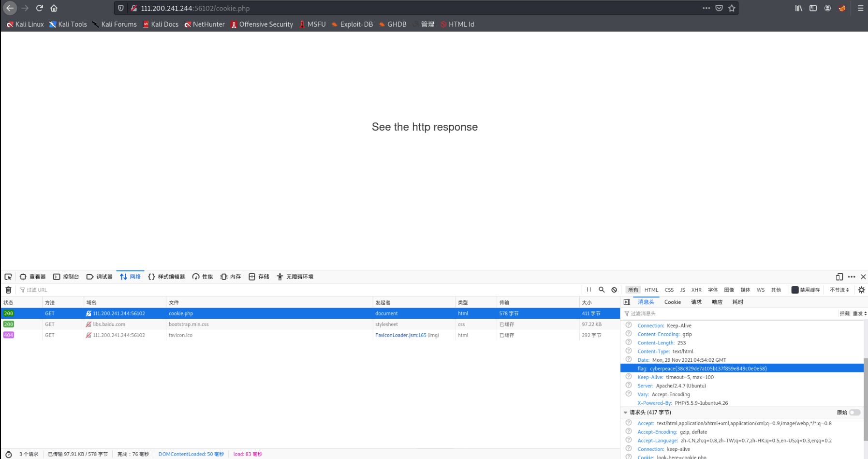
Task: Click the tracking protection shield icon
Action: tap(121, 8)
